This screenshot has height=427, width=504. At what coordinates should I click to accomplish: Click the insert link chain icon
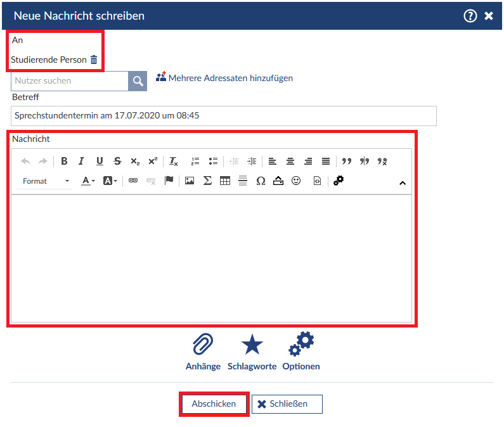(x=133, y=181)
